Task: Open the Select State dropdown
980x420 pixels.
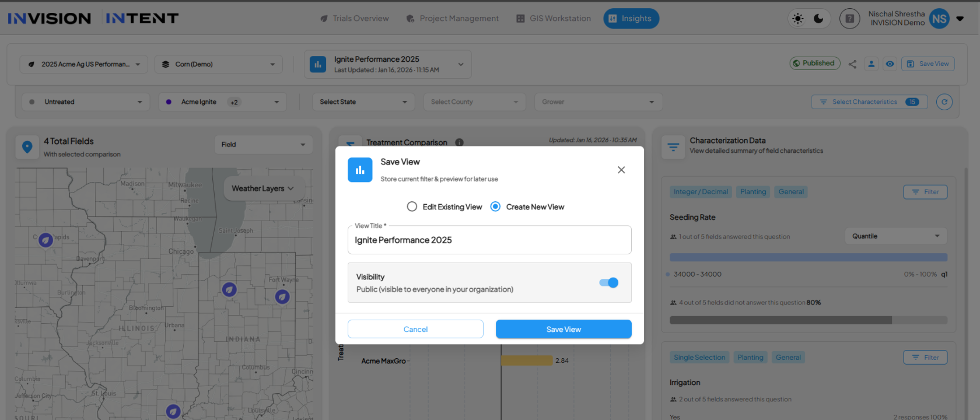Action: [363, 102]
